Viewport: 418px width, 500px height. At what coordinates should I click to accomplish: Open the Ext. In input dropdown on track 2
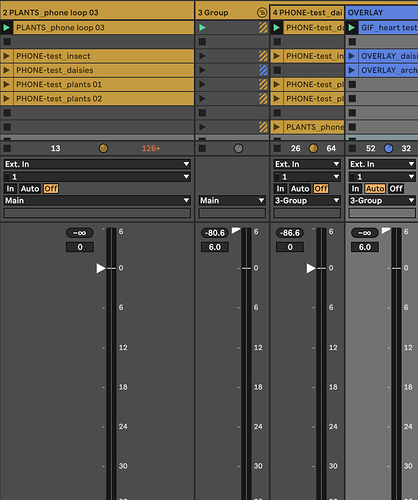coord(97,164)
